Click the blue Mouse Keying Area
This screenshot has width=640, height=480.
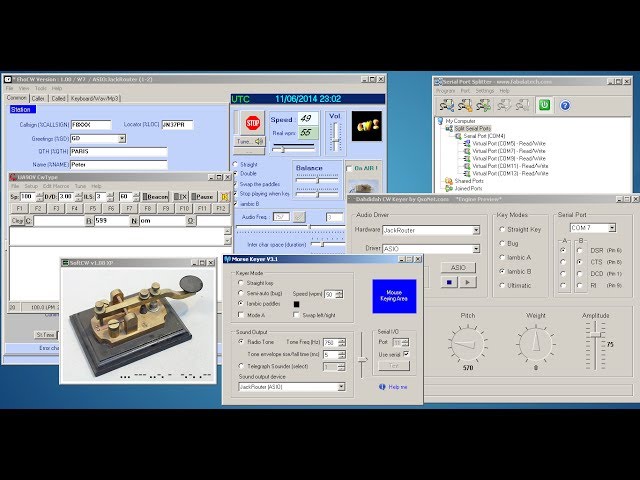tap(394, 296)
